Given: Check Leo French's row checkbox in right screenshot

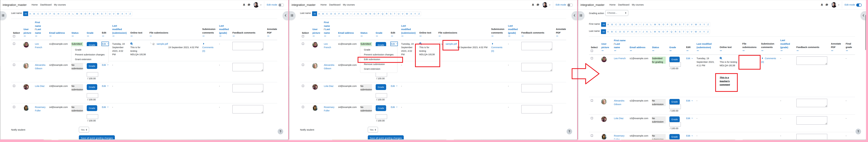Looking at the screenshot, I should tap(592, 58).
